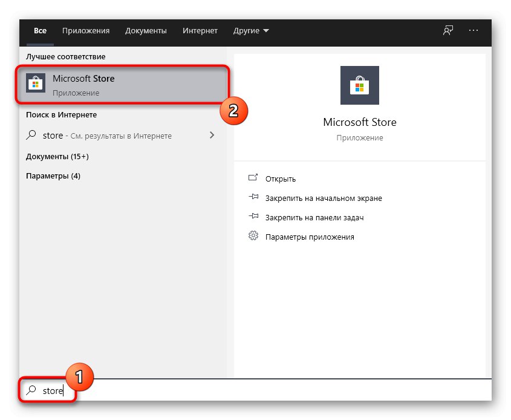Click the Microsoft Store title in preview pane
The height and width of the screenshot is (420, 511).
pos(359,122)
